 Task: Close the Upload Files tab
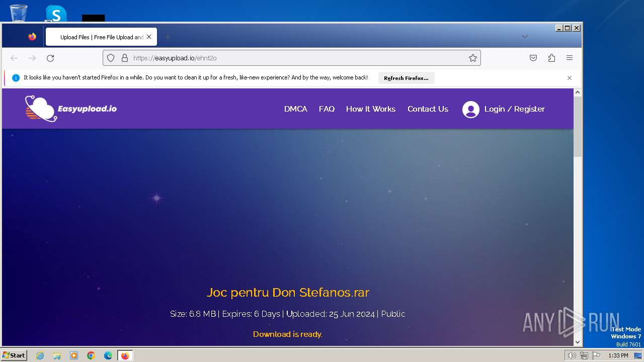pyautogui.click(x=149, y=37)
